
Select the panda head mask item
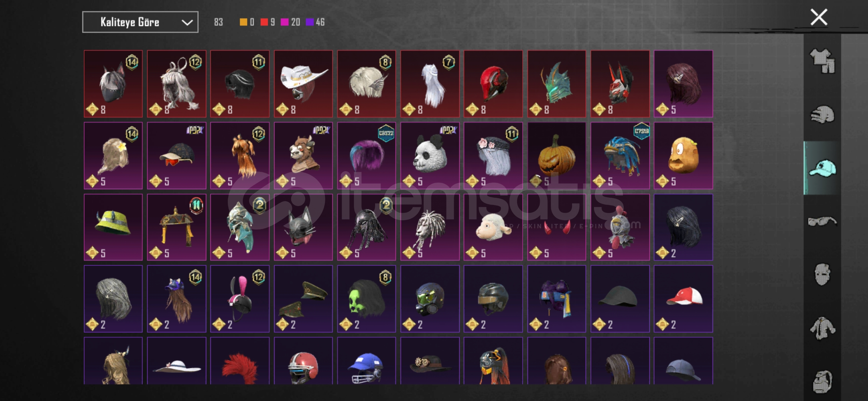[x=430, y=156]
